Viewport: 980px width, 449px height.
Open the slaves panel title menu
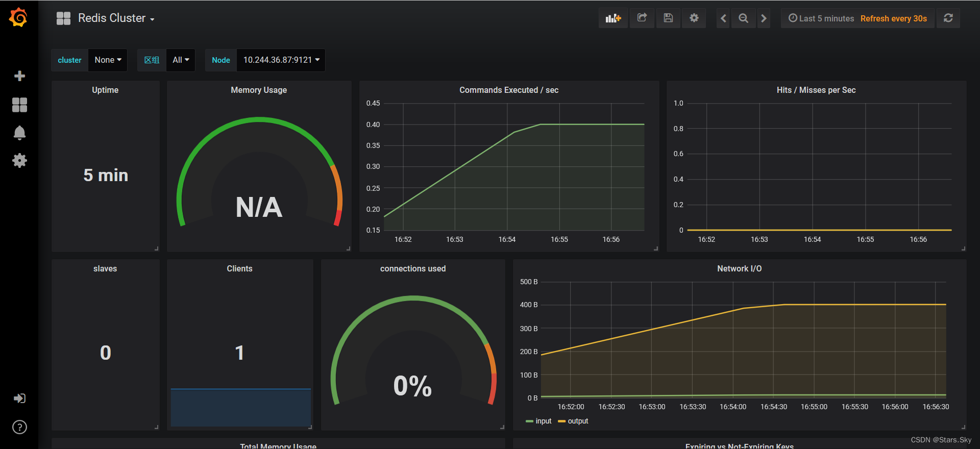(x=105, y=268)
